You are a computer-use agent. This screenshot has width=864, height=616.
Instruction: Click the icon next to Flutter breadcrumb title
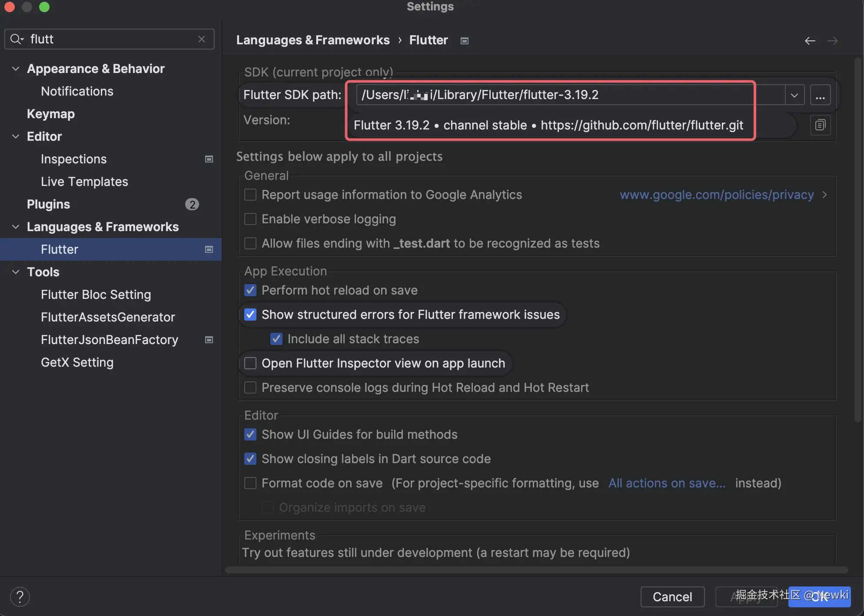464,41
